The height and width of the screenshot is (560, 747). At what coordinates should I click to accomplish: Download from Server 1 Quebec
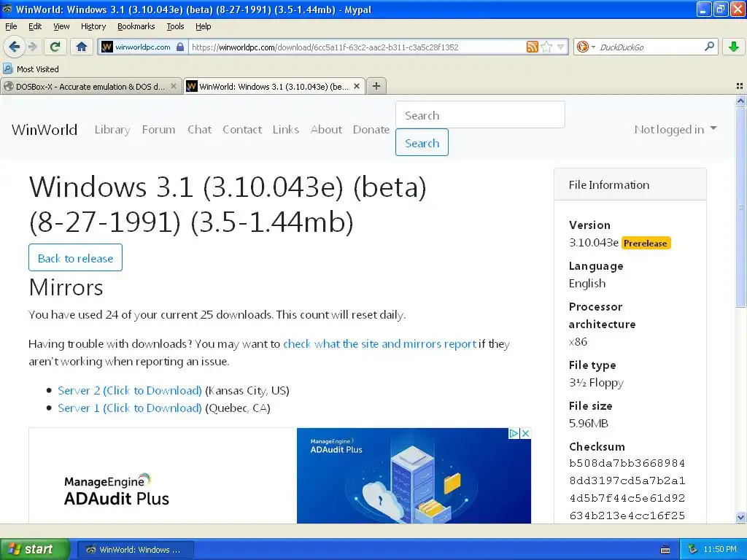[130, 408]
